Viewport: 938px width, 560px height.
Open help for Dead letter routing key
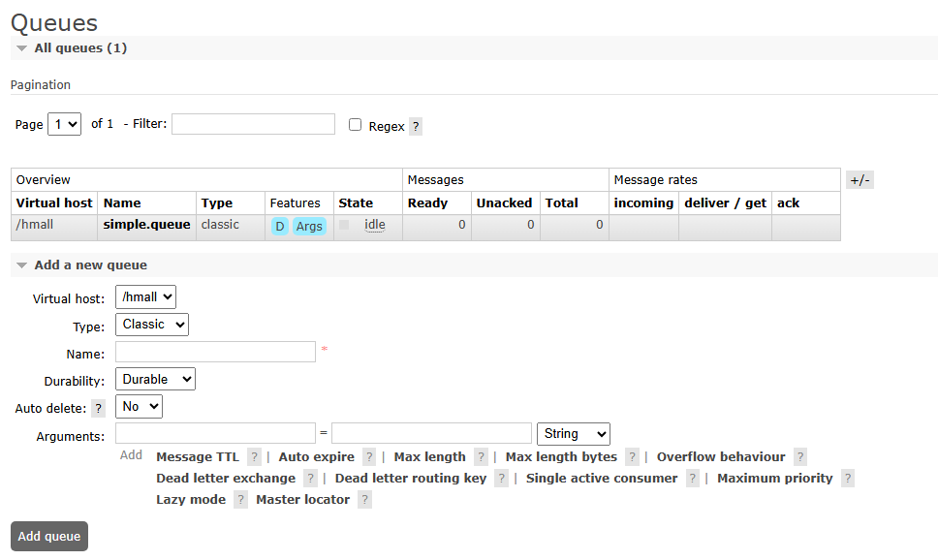click(x=501, y=479)
